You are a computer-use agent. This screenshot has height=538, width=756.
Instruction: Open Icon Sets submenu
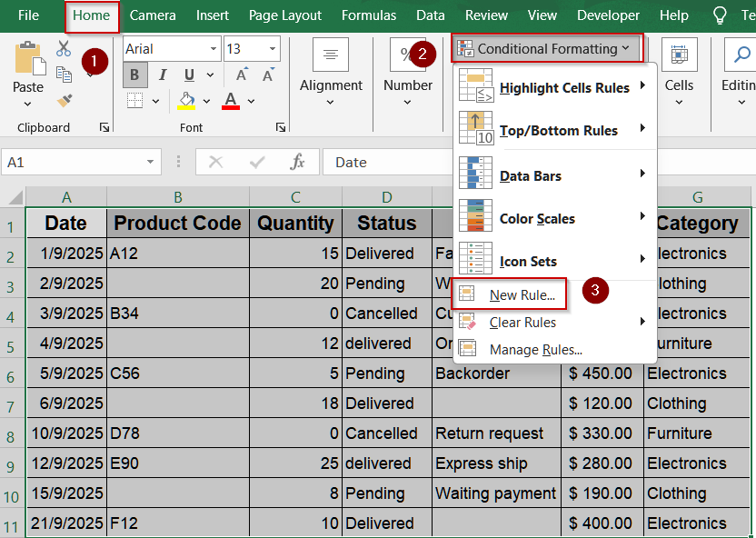pyautogui.click(x=554, y=261)
